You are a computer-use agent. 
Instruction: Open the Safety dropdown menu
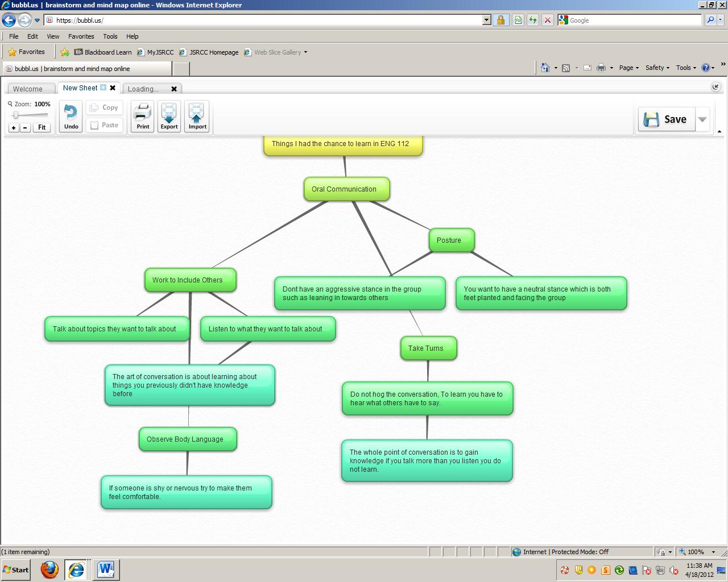click(x=655, y=67)
